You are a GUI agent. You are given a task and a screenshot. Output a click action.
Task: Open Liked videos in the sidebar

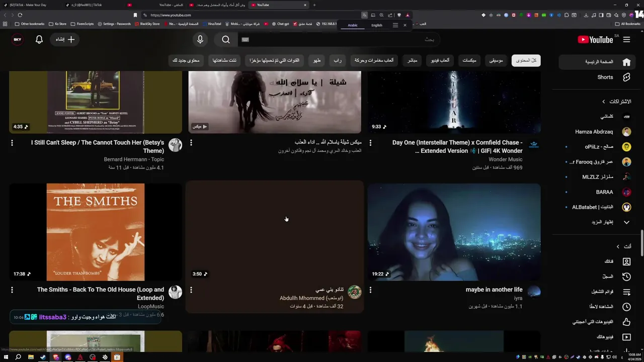click(598, 322)
